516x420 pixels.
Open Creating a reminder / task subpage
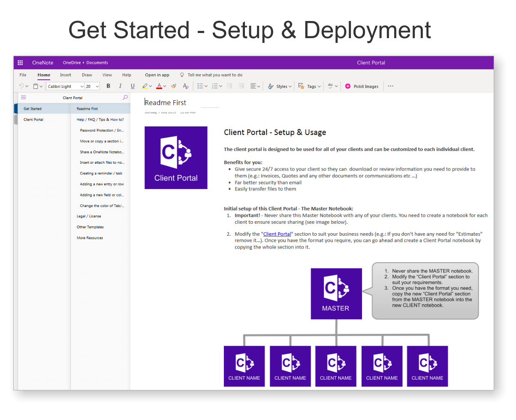pos(100,173)
